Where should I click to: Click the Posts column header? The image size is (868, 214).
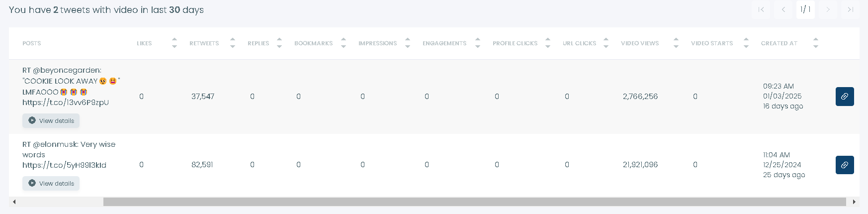tap(32, 43)
